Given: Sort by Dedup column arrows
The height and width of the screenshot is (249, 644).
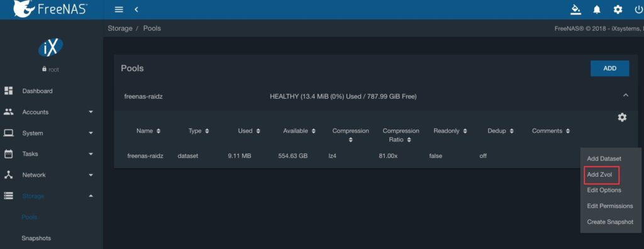Looking at the screenshot, I should (511, 131).
